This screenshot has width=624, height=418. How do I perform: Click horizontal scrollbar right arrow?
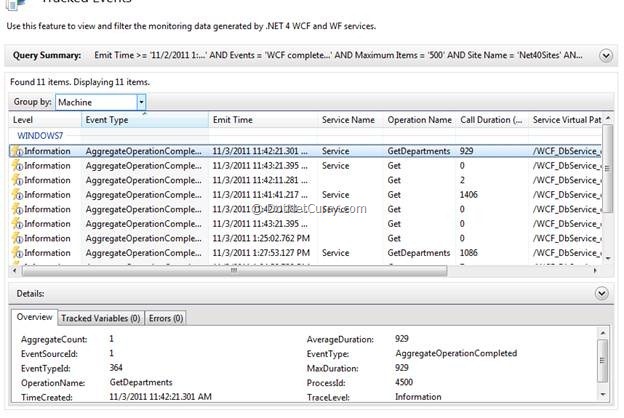point(595,271)
